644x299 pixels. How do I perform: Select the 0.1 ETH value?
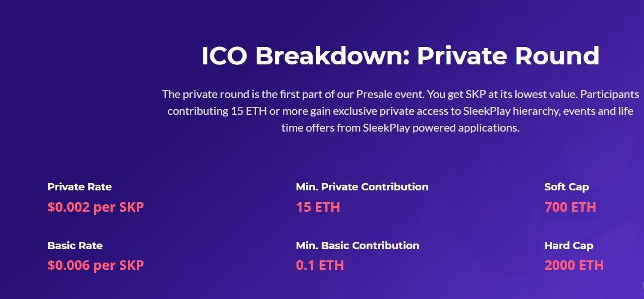(320, 265)
